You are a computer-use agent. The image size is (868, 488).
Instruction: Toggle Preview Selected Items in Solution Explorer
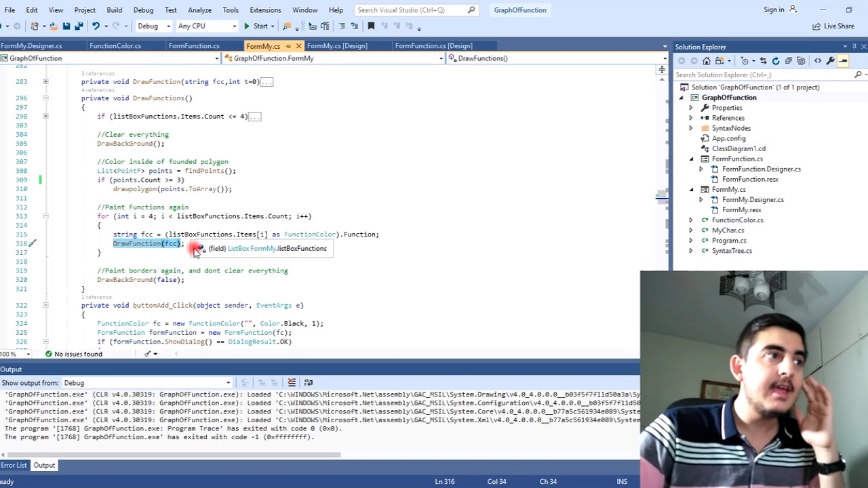coord(843,61)
